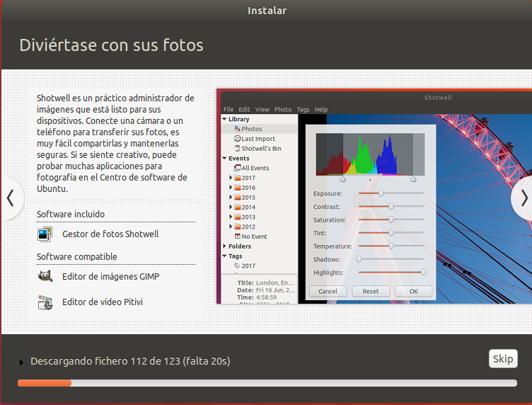Screen dimensions: 532x405
Task: Click the Exposure slider handle
Action: 381,193
